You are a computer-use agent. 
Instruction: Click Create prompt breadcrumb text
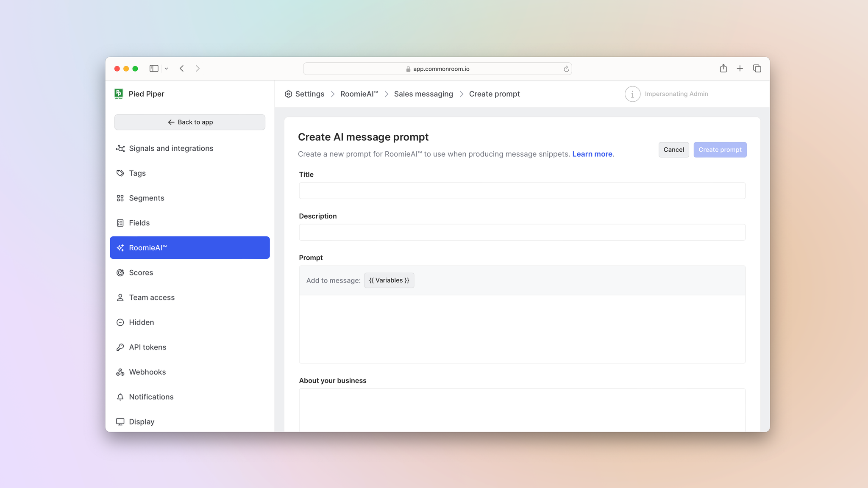494,94
